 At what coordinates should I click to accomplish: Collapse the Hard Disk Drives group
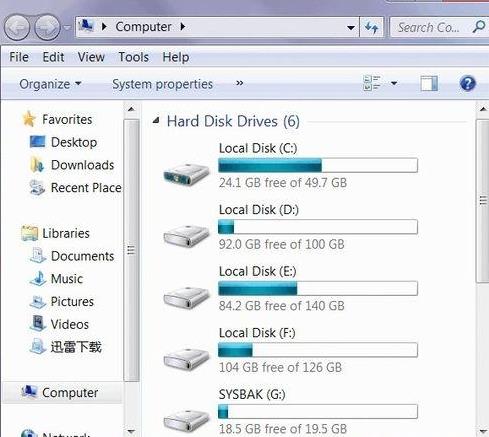click(x=156, y=121)
